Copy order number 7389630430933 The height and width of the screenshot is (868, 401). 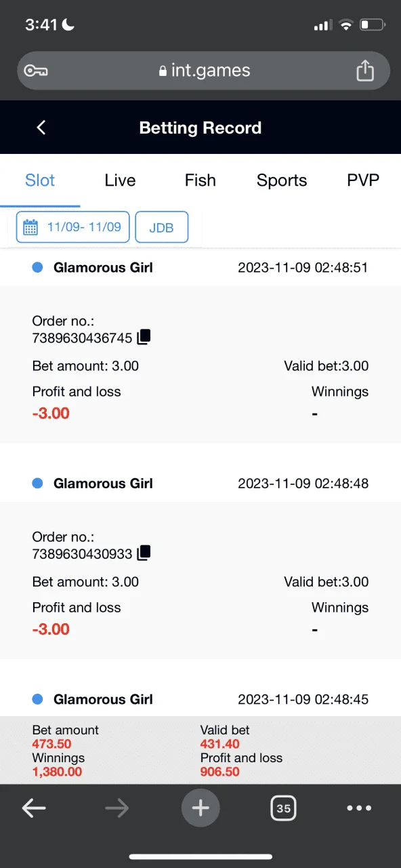pyautogui.click(x=144, y=553)
